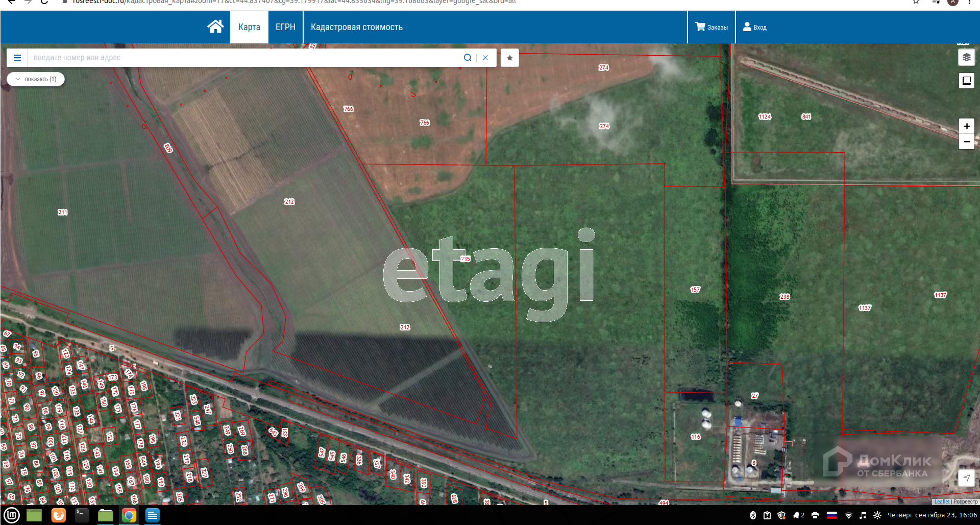This screenshot has width=980, height=525.
Task: Activate the measurement ruler tool
Action: pyautogui.click(x=966, y=81)
